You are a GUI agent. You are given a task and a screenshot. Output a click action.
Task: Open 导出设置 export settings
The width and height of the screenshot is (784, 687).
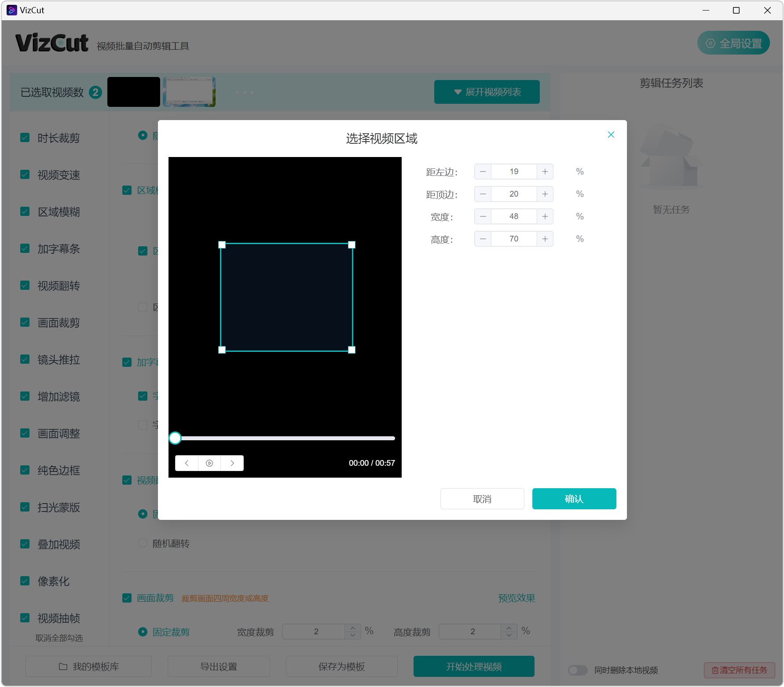[x=219, y=666]
